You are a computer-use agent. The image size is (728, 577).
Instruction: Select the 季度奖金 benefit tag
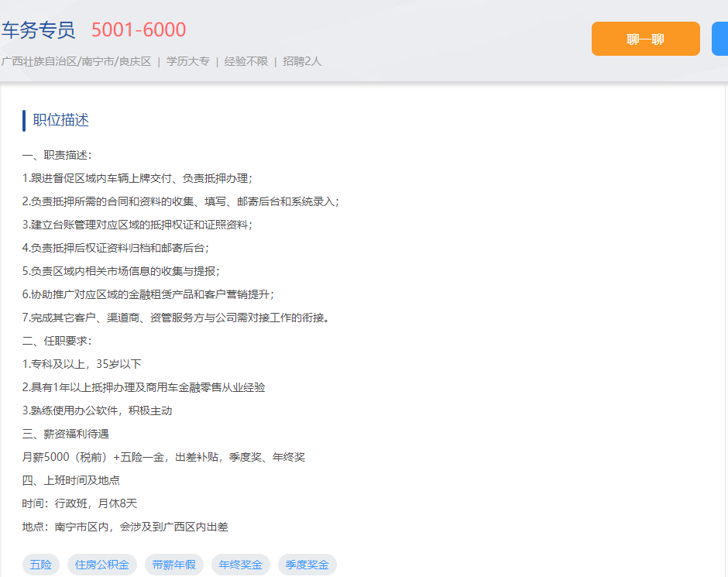point(307,565)
